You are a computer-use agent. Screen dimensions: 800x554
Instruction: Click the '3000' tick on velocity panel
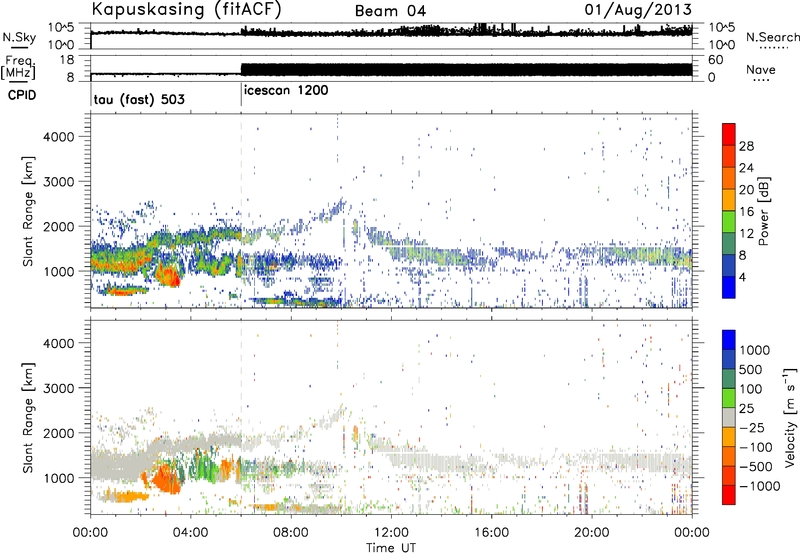coord(58,388)
